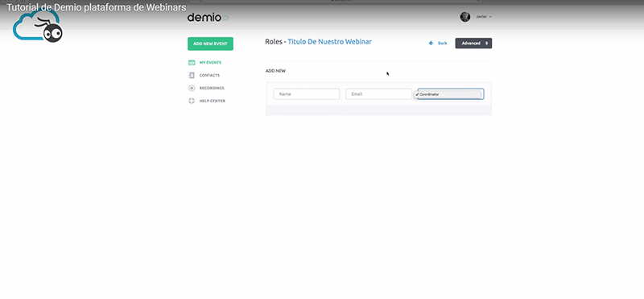This screenshot has width=644, height=299.
Task: Click the ADD NEW EVENT button
Action: click(x=210, y=44)
